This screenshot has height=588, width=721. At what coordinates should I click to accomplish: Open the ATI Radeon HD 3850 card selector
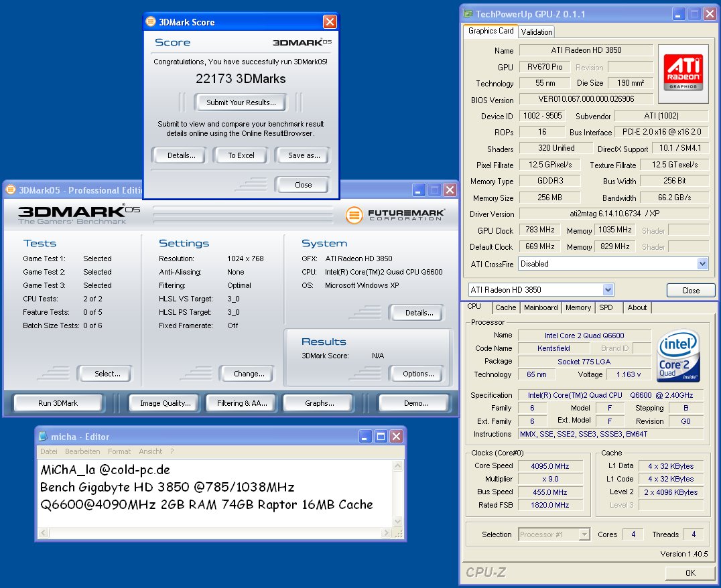pos(608,289)
